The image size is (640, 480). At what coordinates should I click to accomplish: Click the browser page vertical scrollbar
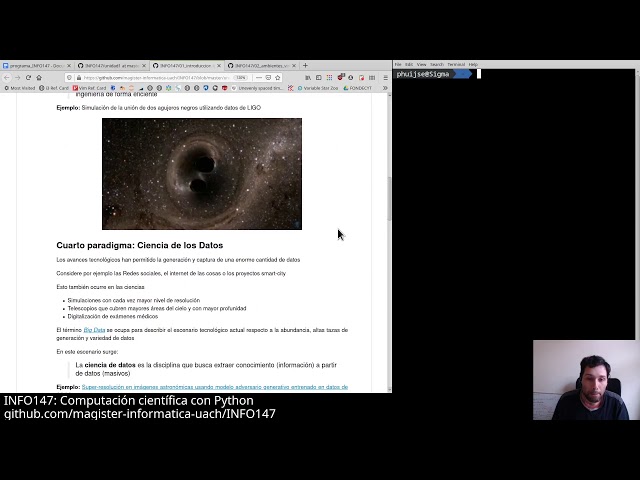tap(388, 200)
